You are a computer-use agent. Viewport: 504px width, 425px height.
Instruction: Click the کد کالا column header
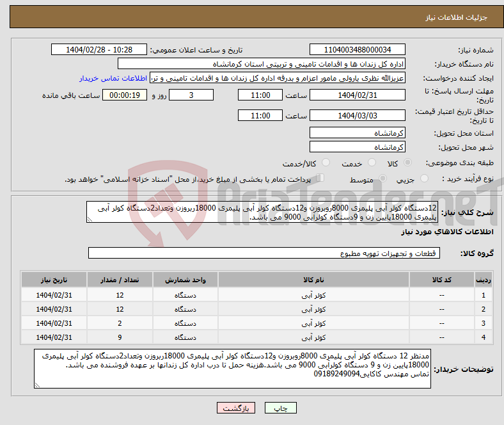(x=442, y=280)
